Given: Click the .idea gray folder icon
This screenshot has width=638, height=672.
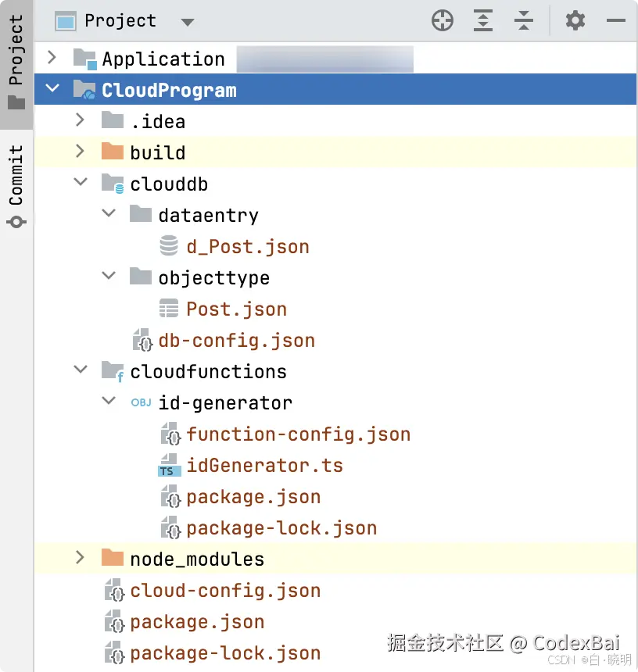Looking at the screenshot, I should point(113,120).
